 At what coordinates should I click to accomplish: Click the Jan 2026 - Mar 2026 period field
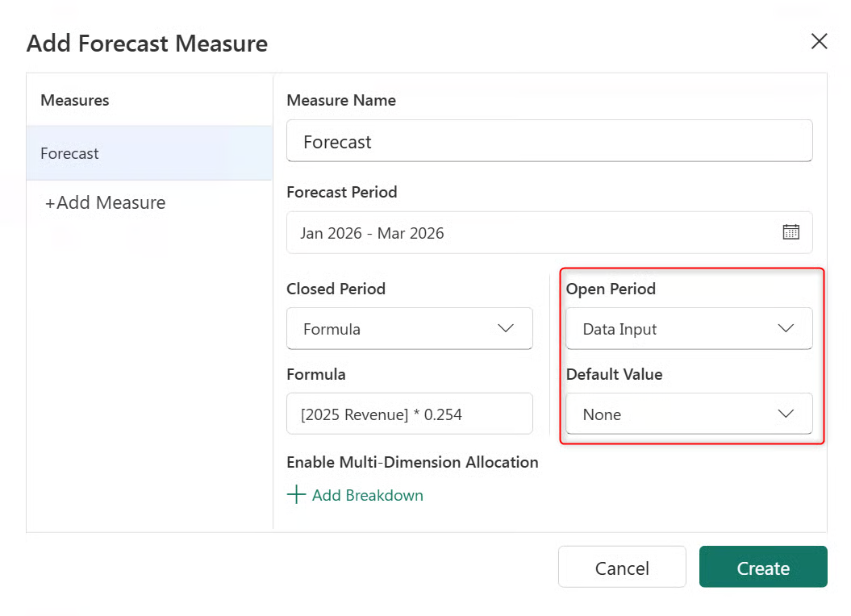(532, 233)
